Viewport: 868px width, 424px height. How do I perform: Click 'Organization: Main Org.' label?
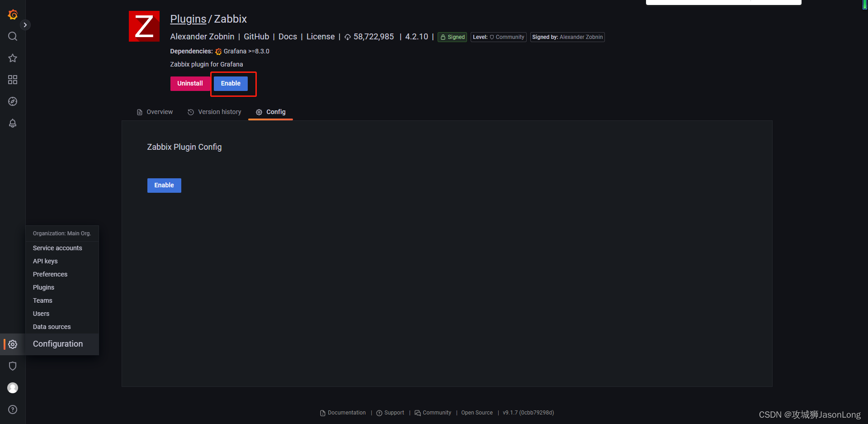62,233
